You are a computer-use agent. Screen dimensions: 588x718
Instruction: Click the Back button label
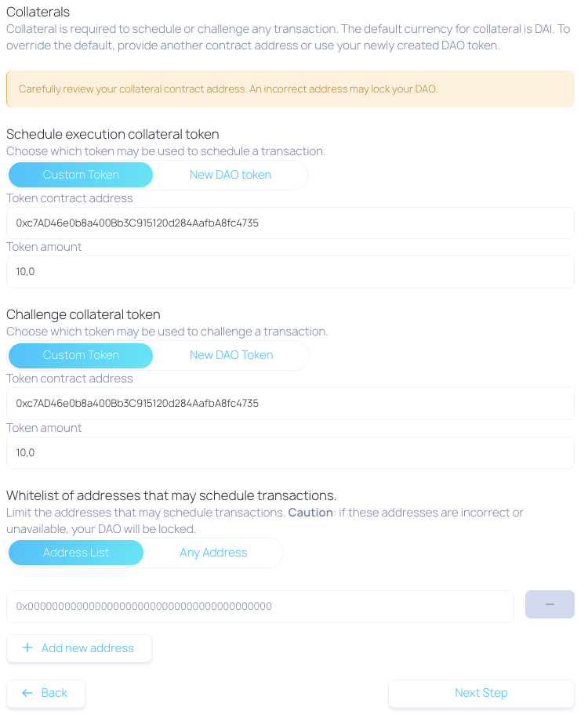54,693
